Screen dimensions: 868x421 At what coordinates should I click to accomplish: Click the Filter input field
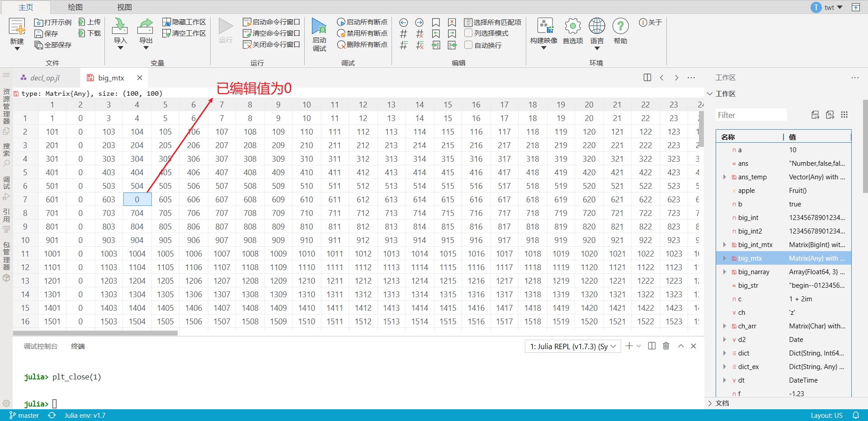[x=751, y=115]
